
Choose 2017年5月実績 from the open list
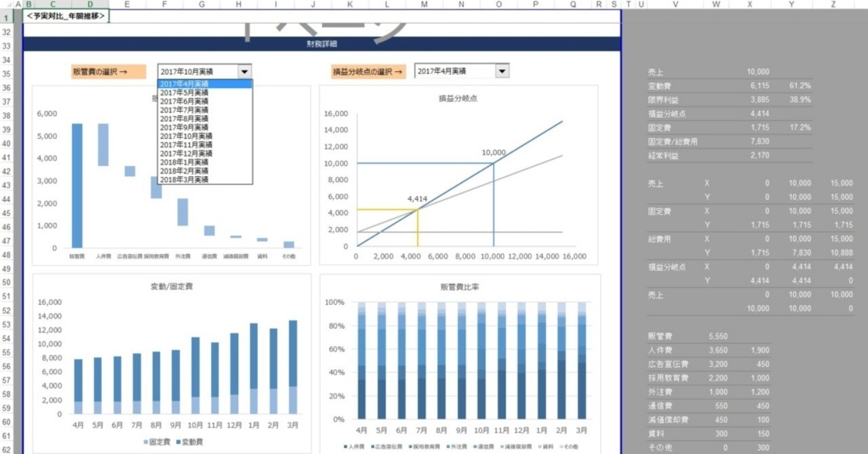tap(205, 92)
